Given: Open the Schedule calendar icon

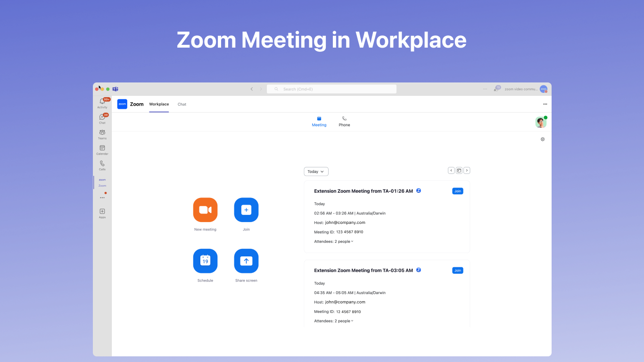Looking at the screenshot, I should [205, 261].
